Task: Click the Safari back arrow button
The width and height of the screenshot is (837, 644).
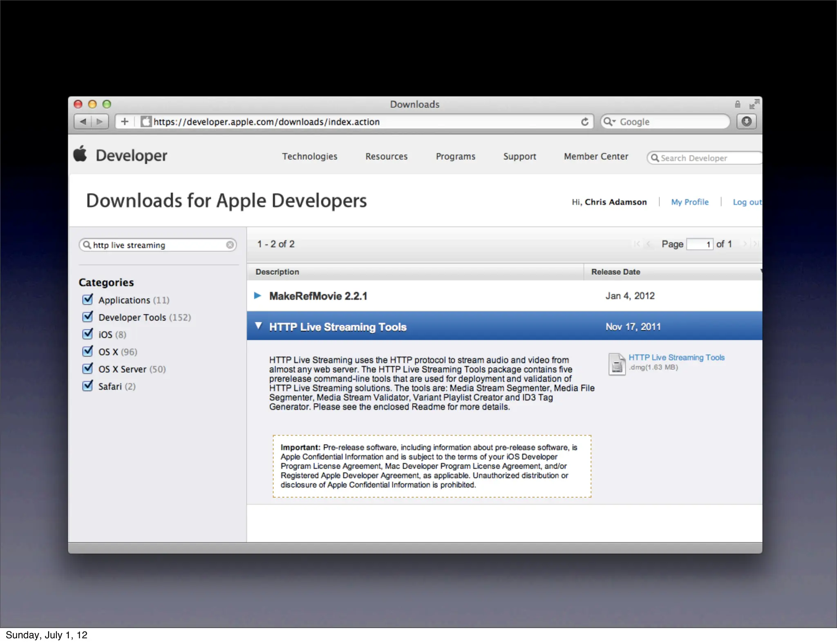Action: [83, 122]
